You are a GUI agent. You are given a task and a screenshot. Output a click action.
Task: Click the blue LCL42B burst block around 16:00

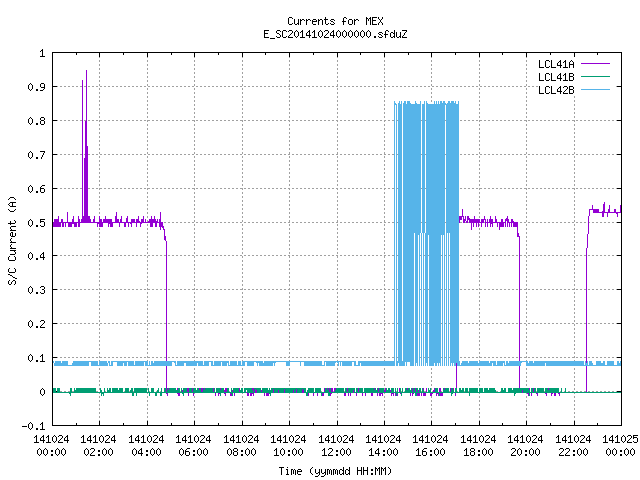click(426, 233)
